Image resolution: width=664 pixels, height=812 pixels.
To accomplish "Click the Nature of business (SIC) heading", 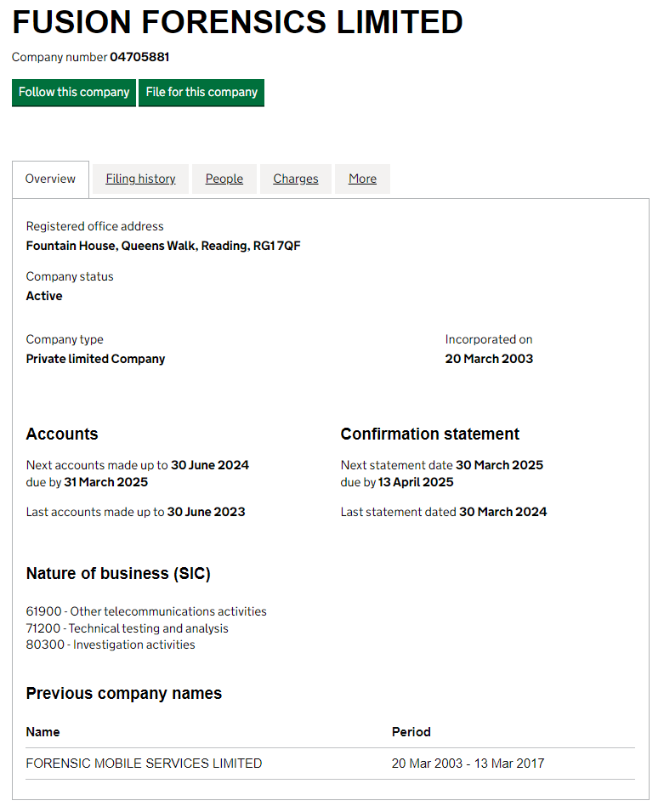I will [118, 574].
